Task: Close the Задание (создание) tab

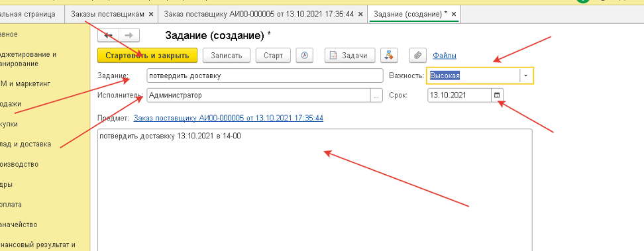Action: 454,14
